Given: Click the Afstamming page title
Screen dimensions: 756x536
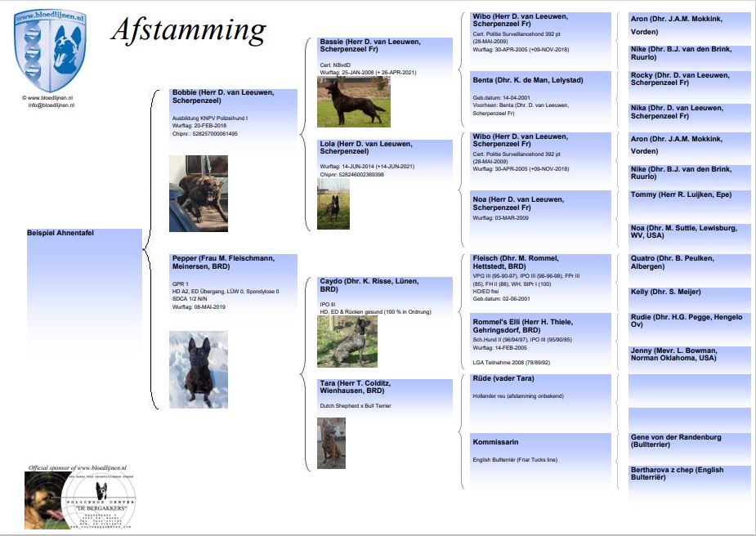Looking at the screenshot, I should pyautogui.click(x=188, y=29).
